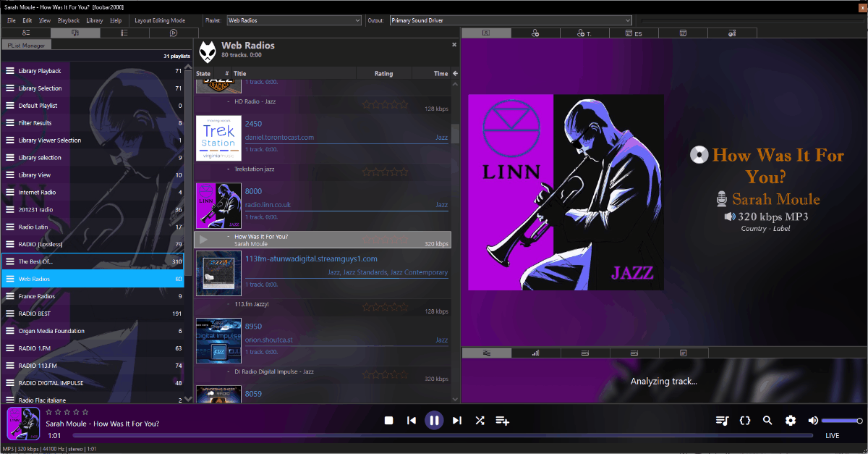Screen dimensions: 868x454
Task: Select the tab labeled ES
Action: [634, 33]
